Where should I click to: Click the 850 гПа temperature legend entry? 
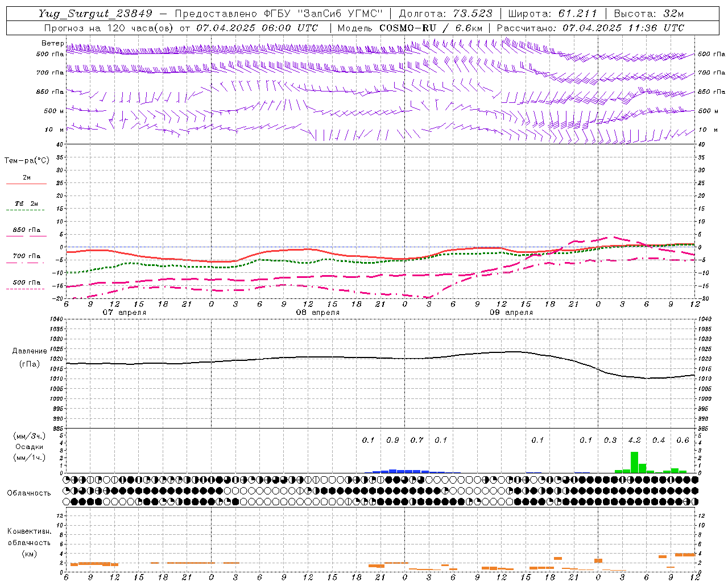coord(26,230)
